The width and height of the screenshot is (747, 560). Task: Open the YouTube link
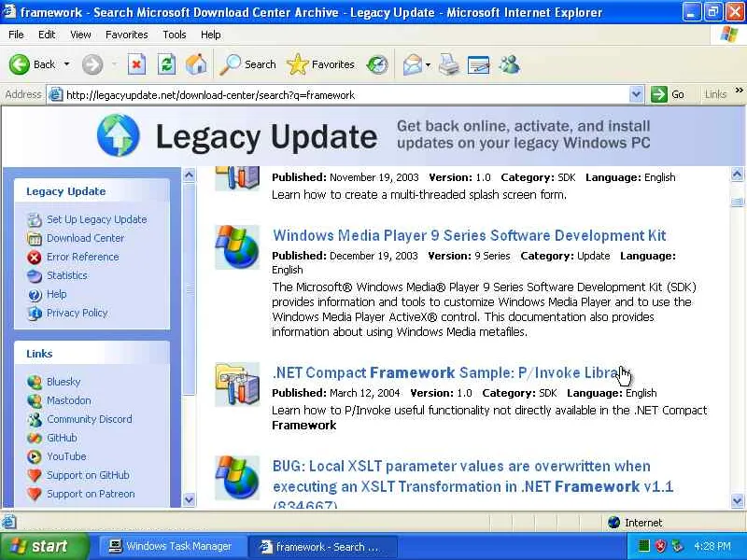(x=66, y=456)
